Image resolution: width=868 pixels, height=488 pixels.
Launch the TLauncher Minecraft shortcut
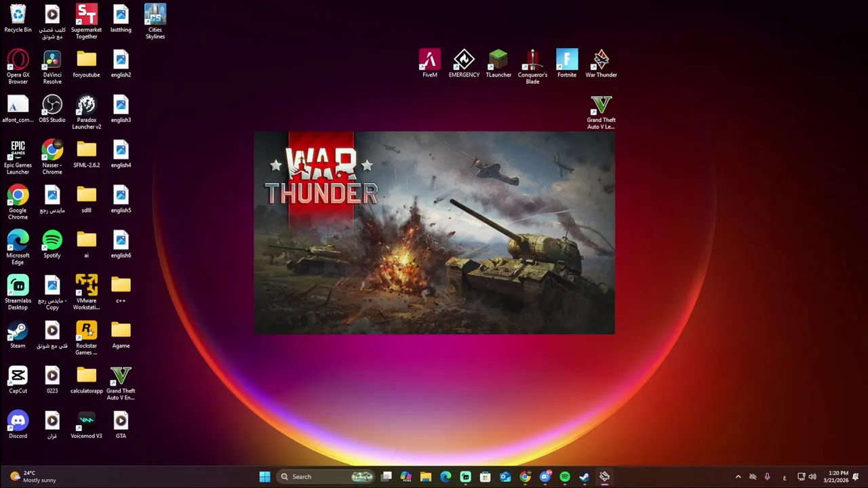click(x=498, y=64)
